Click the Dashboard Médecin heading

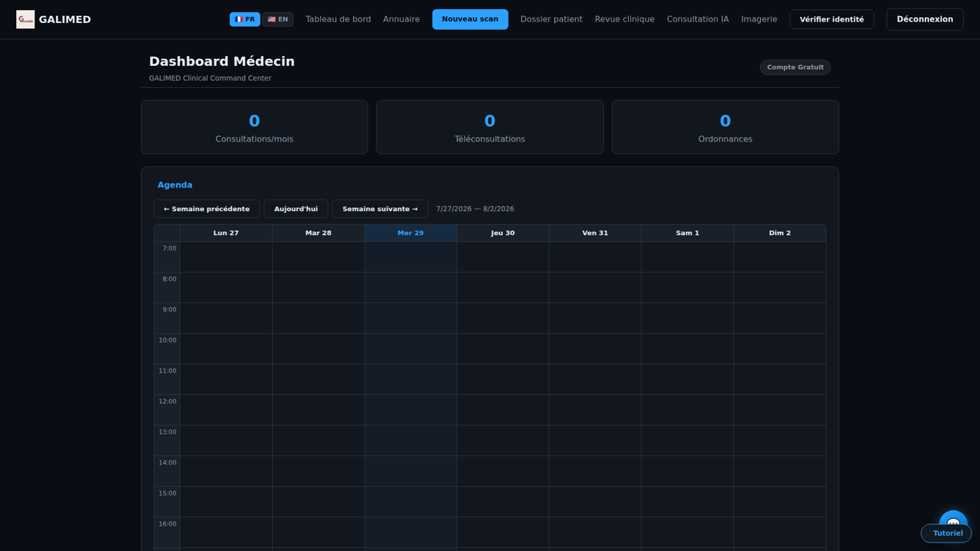point(222,61)
